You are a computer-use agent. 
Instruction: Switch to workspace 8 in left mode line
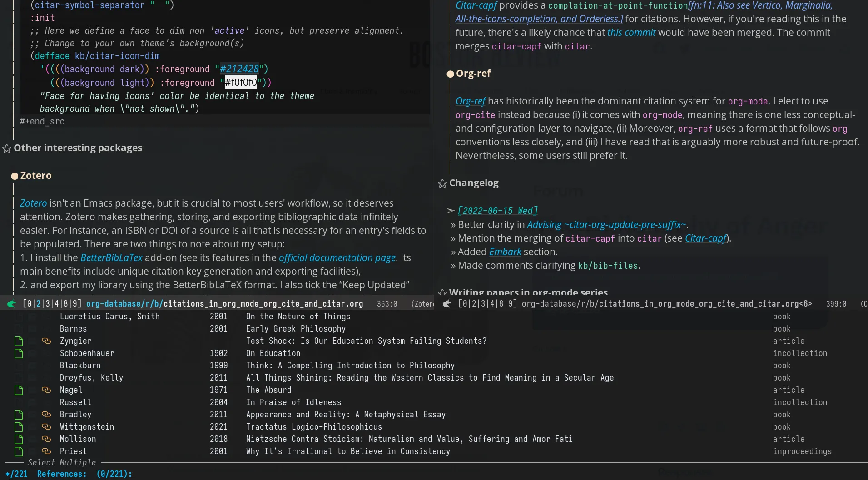(x=66, y=304)
